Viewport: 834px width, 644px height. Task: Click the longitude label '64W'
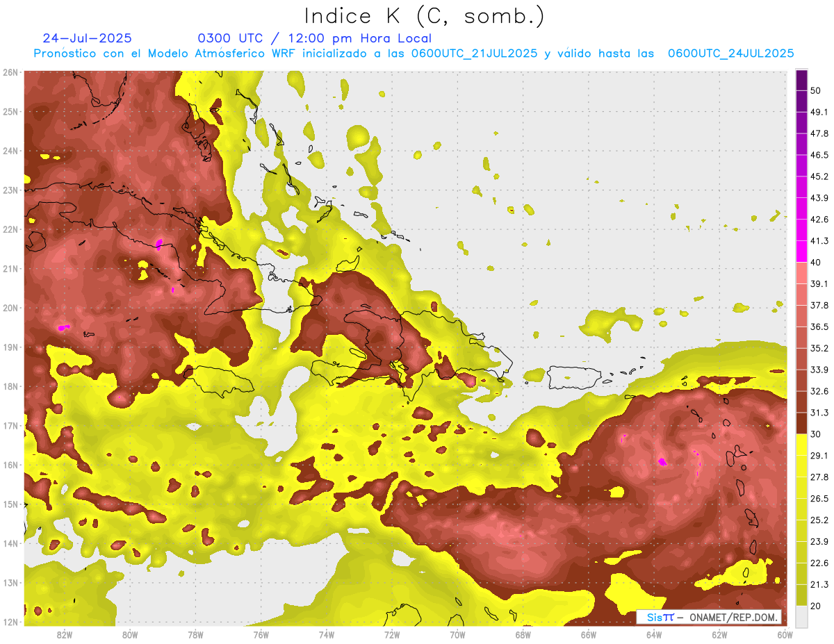pos(654,635)
